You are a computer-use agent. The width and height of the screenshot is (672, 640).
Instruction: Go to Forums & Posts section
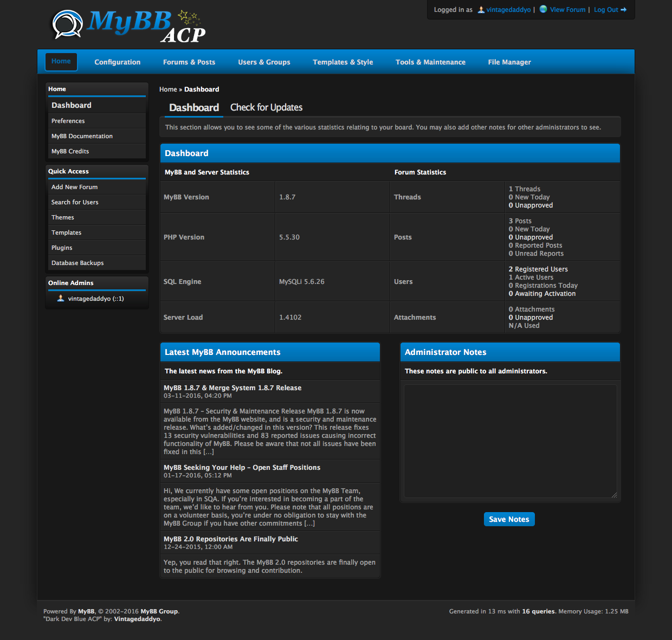pos(189,62)
